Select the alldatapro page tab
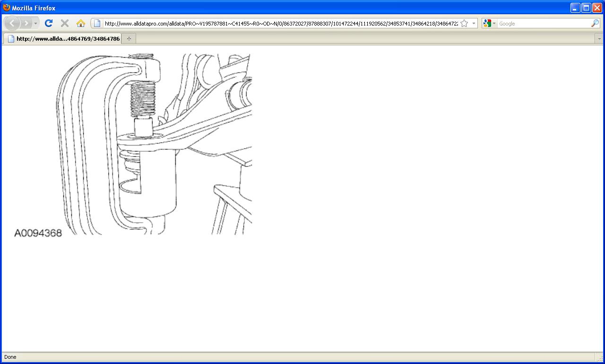This screenshot has width=605, height=364. [x=63, y=39]
